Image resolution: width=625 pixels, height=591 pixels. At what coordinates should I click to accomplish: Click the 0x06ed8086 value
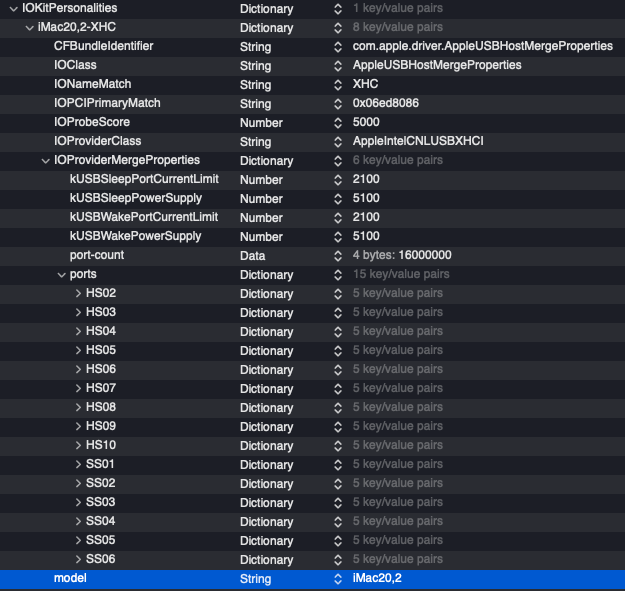[x=386, y=103]
